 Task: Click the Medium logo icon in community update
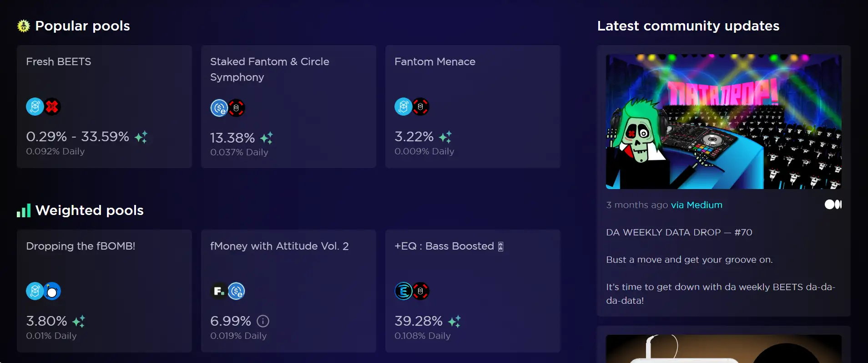pos(833,205)
